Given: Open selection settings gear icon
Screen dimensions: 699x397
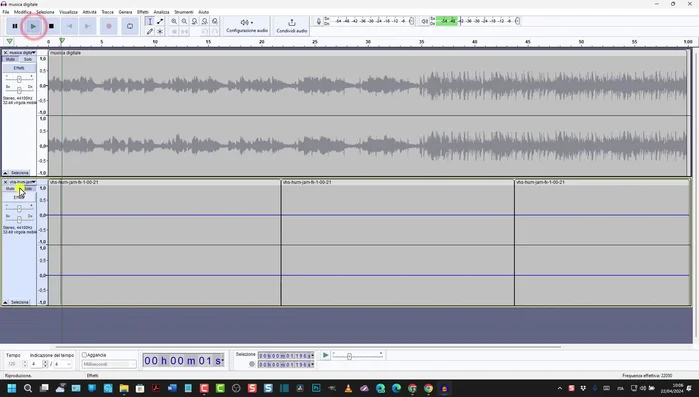Looking at the screenshot, I should coord(252,364).
